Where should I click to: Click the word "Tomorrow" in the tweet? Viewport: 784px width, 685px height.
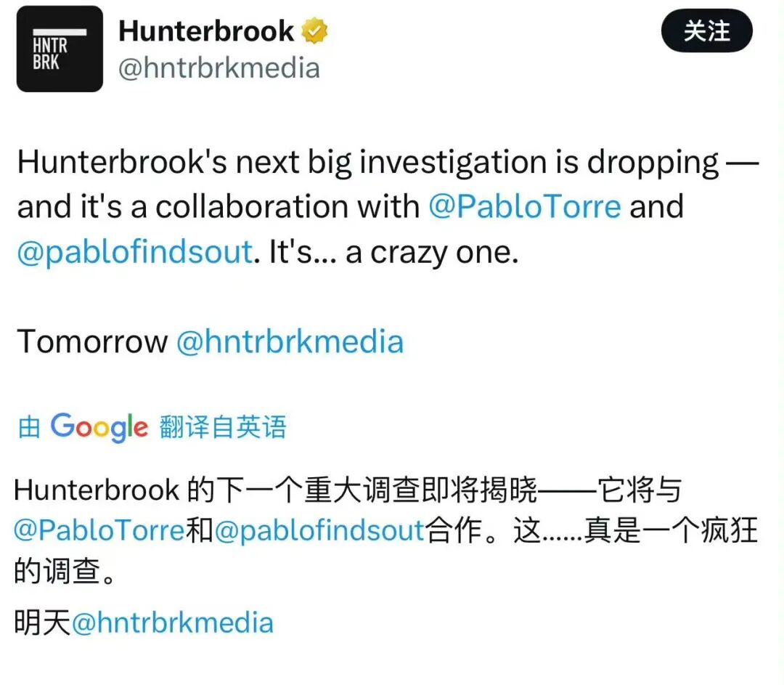[92, 341]
